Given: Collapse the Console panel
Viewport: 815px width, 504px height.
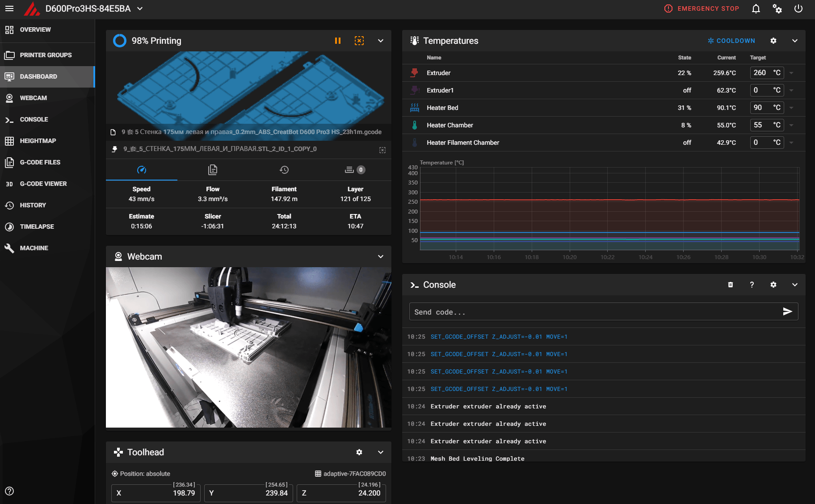Looking at the screenshot, I should (795, 285).
